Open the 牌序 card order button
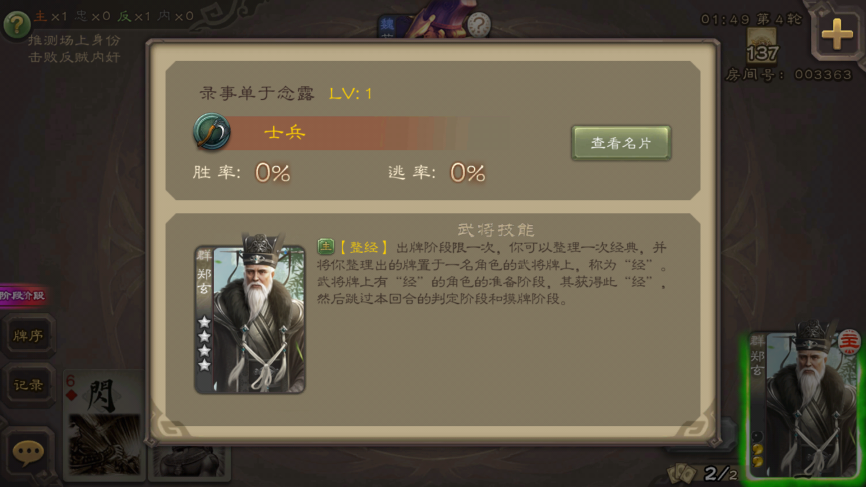The image size is (866, 487). pyautogui.click(x=28, y=335)
